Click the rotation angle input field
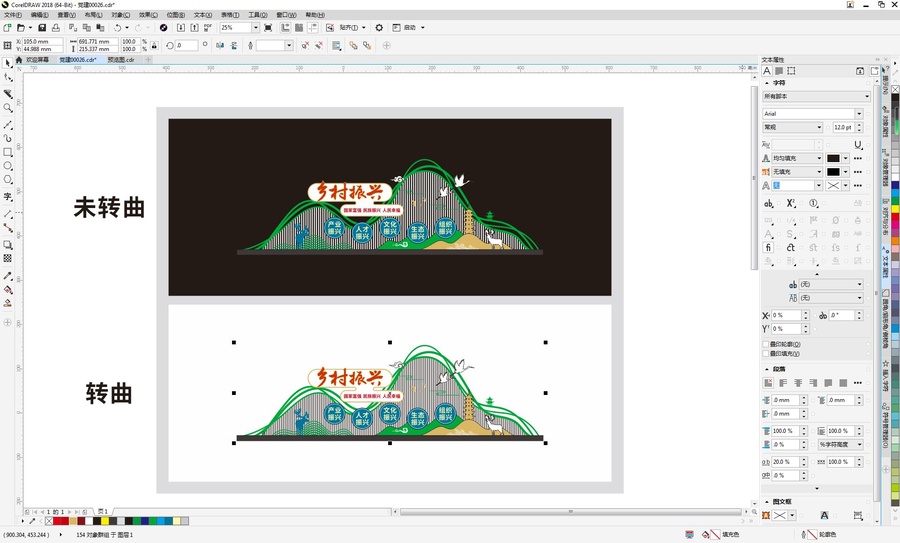 click(187, 45)
